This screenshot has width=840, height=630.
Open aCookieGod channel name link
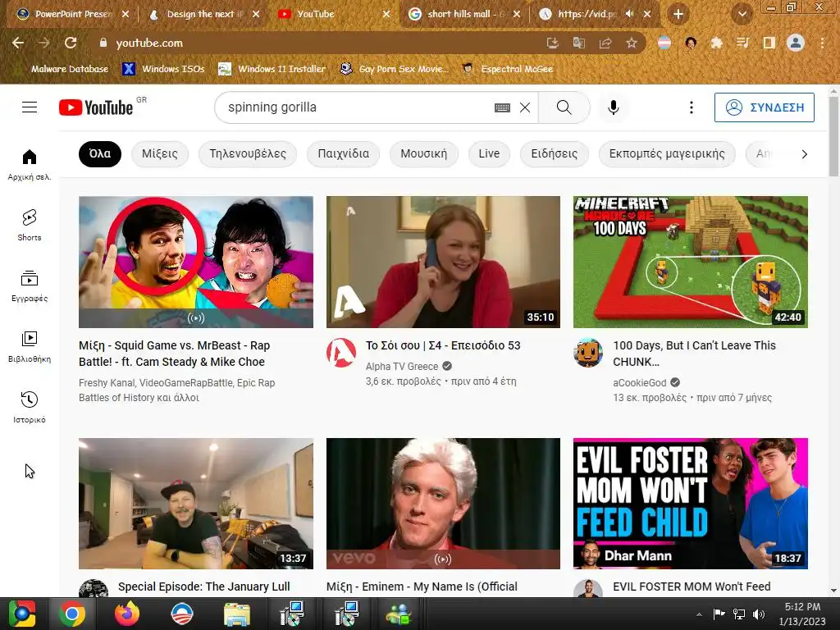[x=640, y=382]
